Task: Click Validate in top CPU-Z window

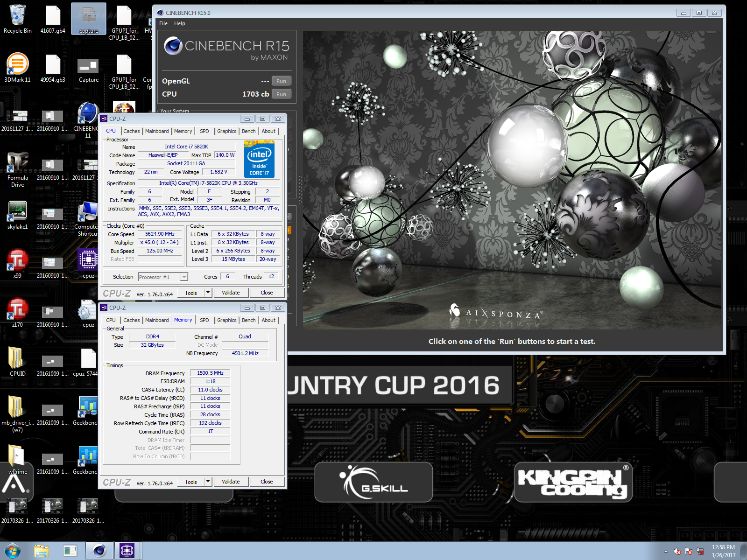Action: click(231, 293)
